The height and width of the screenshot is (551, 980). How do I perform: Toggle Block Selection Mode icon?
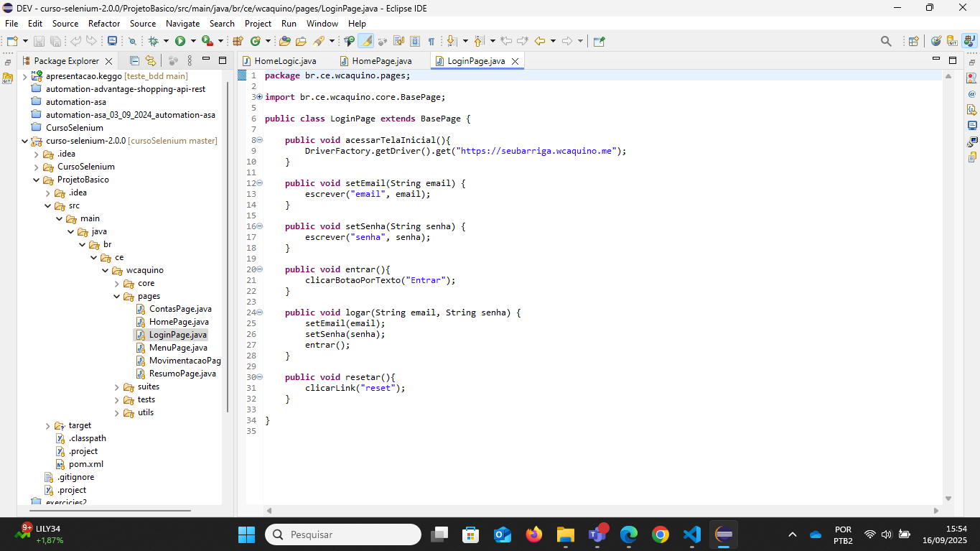[414, 41]
